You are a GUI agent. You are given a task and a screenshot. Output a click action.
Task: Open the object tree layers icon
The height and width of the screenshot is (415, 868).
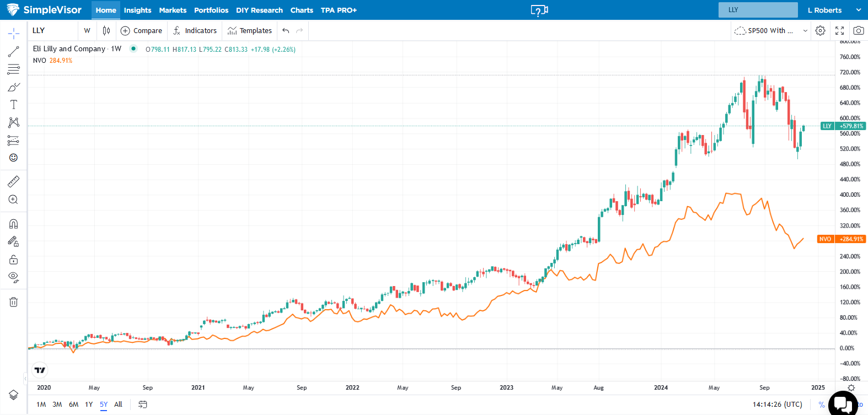pos(14,395)
